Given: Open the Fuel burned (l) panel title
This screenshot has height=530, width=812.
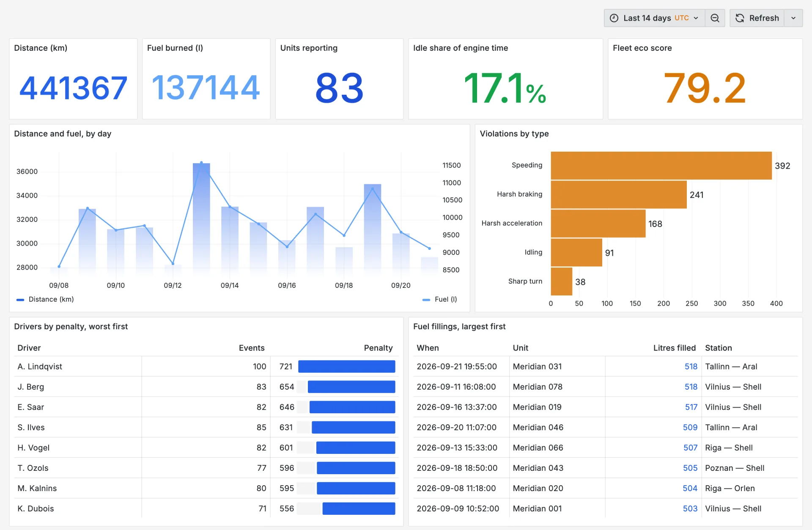Looking at the screenshot, I should coord(175,48).
